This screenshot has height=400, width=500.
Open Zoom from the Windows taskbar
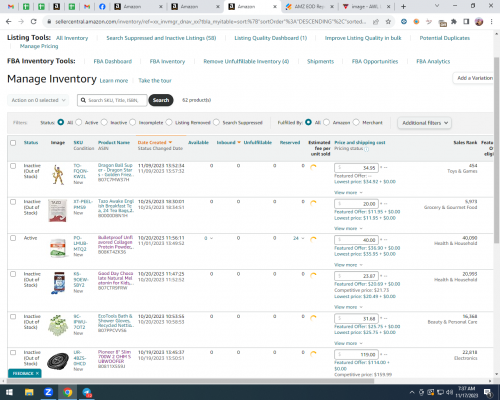(x=48, y=392)
